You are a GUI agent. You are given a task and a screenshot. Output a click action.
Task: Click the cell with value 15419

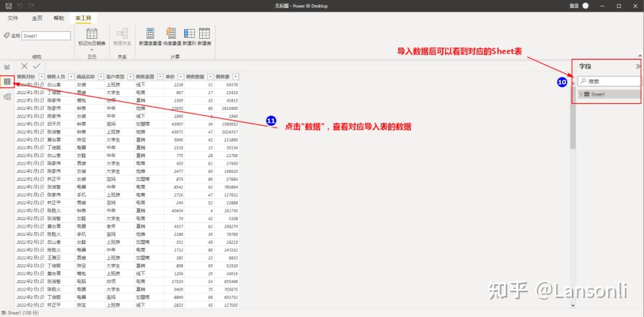pyautogui.click(x=227, y=93)
